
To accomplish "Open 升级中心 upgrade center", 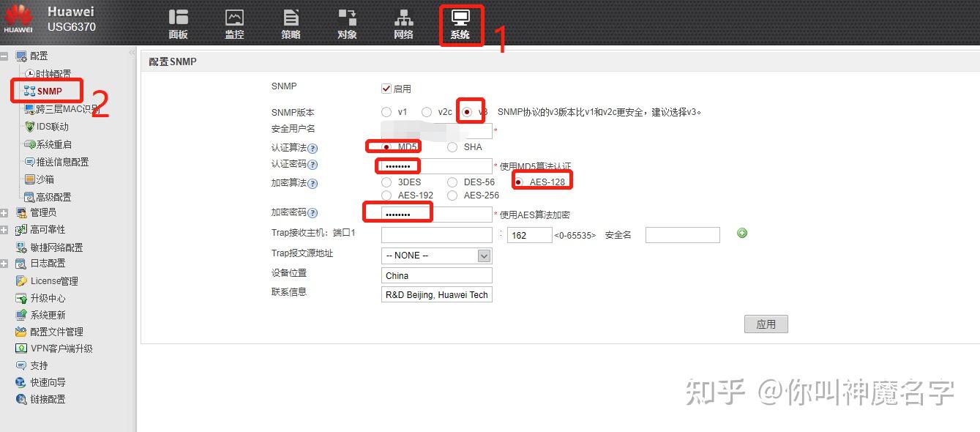I will [x=48, y=298].
